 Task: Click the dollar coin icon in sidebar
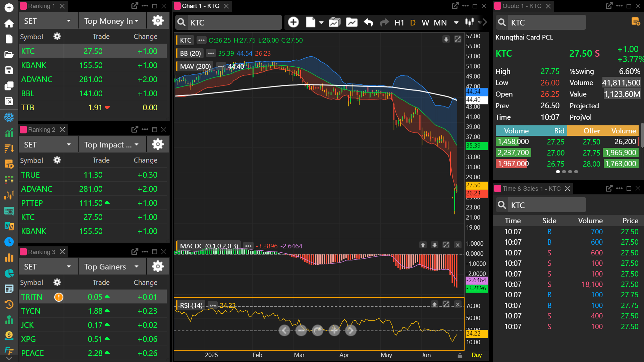coord(9,335)
